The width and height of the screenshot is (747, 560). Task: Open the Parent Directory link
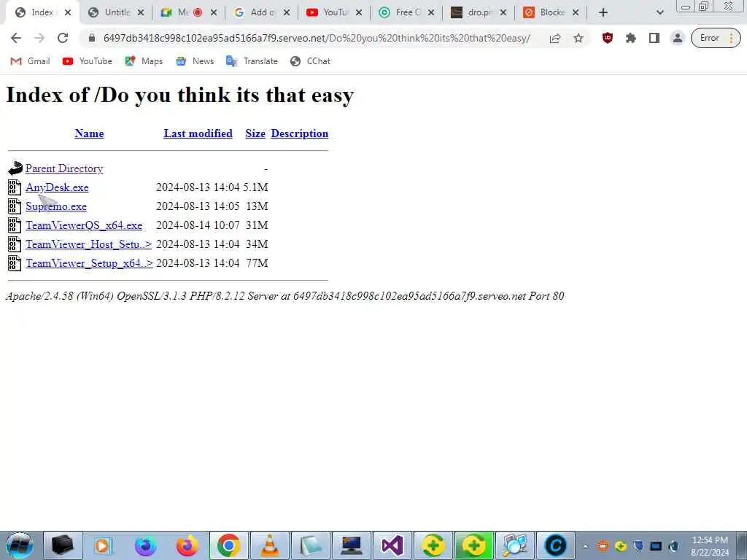point(64,168)
